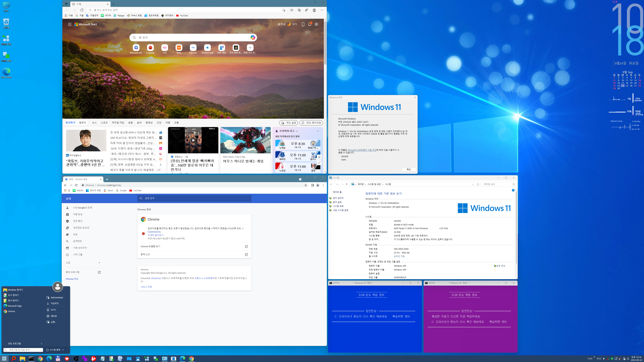
Task: Open 장치 관리자 in 시스템 window
Action: 338,198
